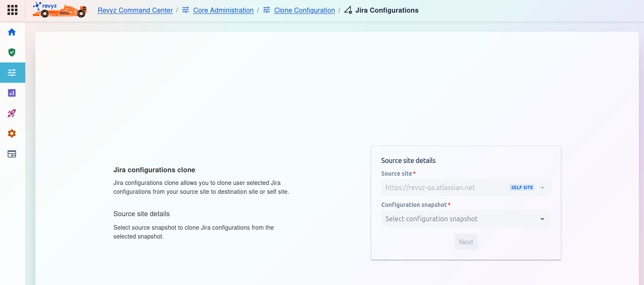Screen dimensions: 644x285
Task: Open the app switcher grid icon
Action: click(12, 10)
